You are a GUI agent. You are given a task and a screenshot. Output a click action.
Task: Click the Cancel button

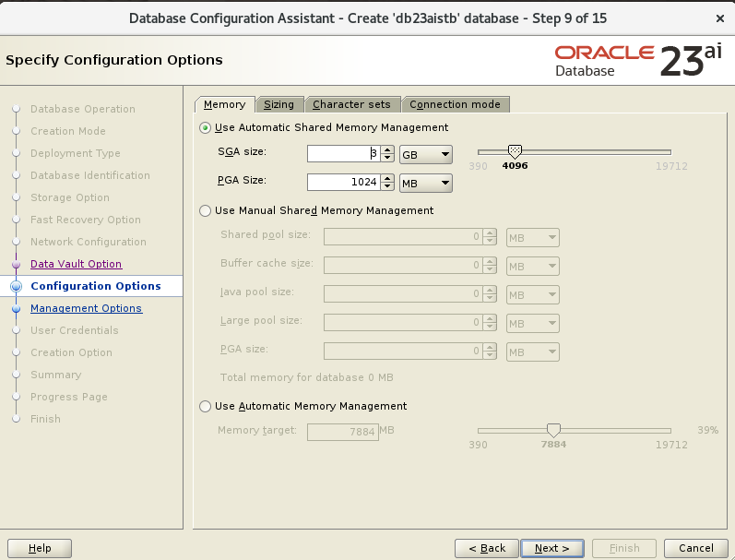click(696, 548)
